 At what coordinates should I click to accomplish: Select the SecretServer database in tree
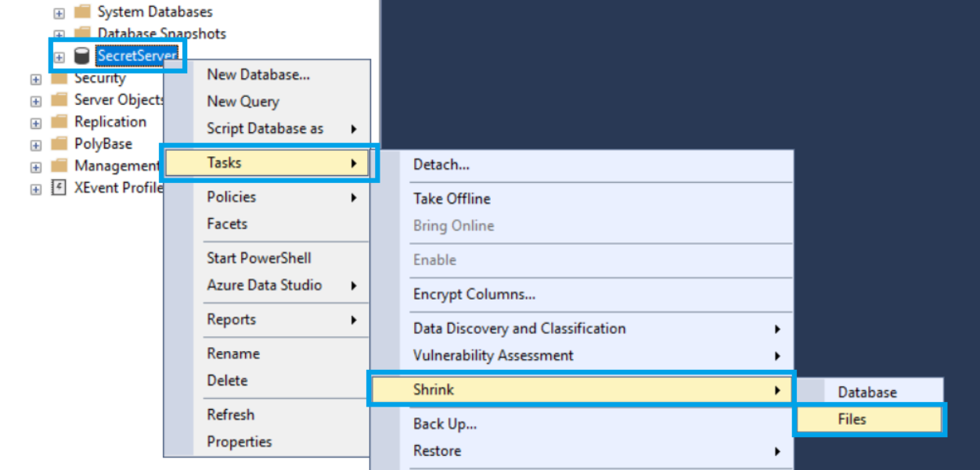tap(137, 56)
